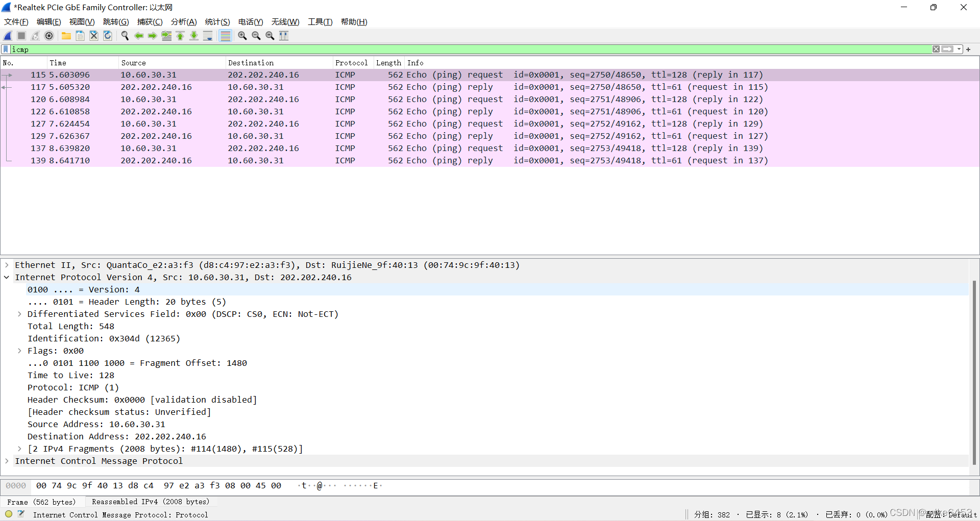This screenshot has height=521, width=980.
Task: Click packet details vertical scrollbar
Action: click(974, 373)
